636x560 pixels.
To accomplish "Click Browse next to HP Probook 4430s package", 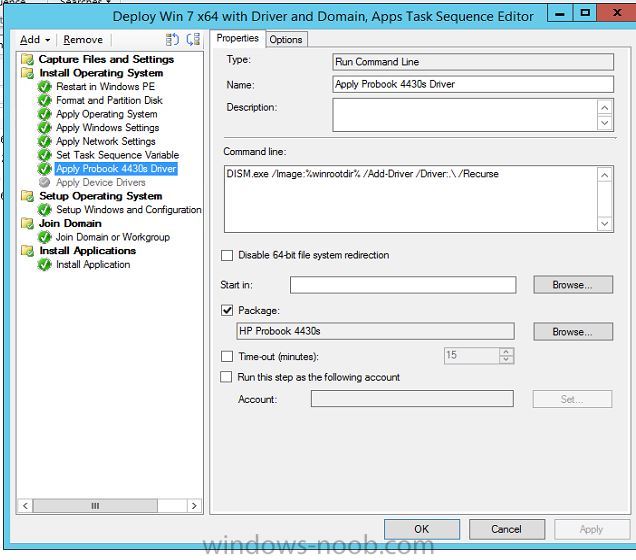I will (571, 331).
